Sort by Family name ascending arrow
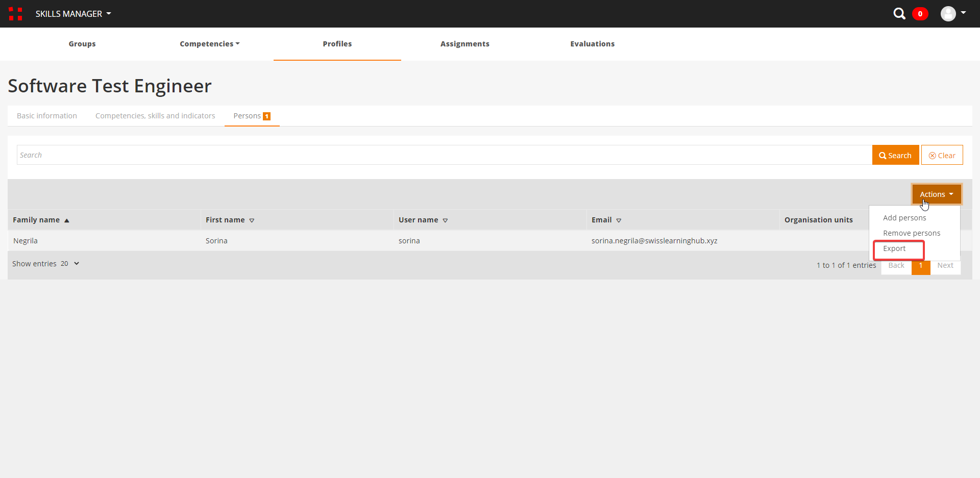 point(66,220)
